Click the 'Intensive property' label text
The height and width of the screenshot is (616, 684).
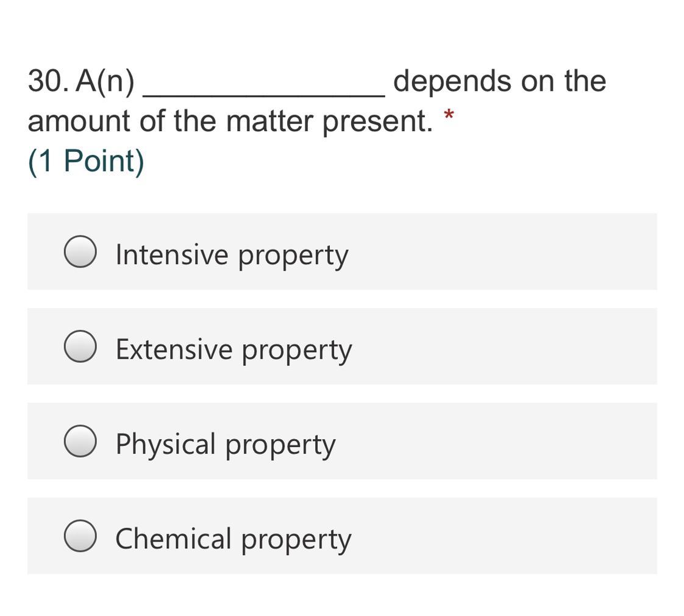tap(232, 254)
